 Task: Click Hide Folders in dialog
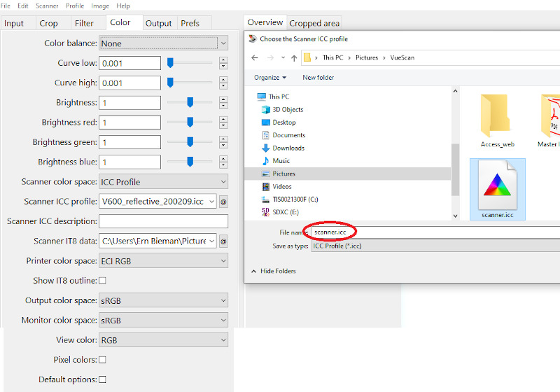click(x=278, y=271)
